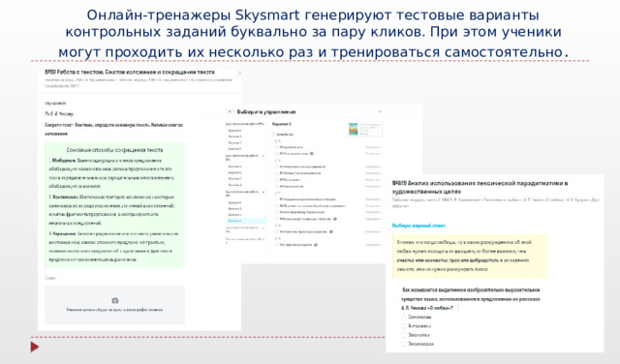
Task: Close the №50 Работа с текстом task panel
Action: coord(239,74)
